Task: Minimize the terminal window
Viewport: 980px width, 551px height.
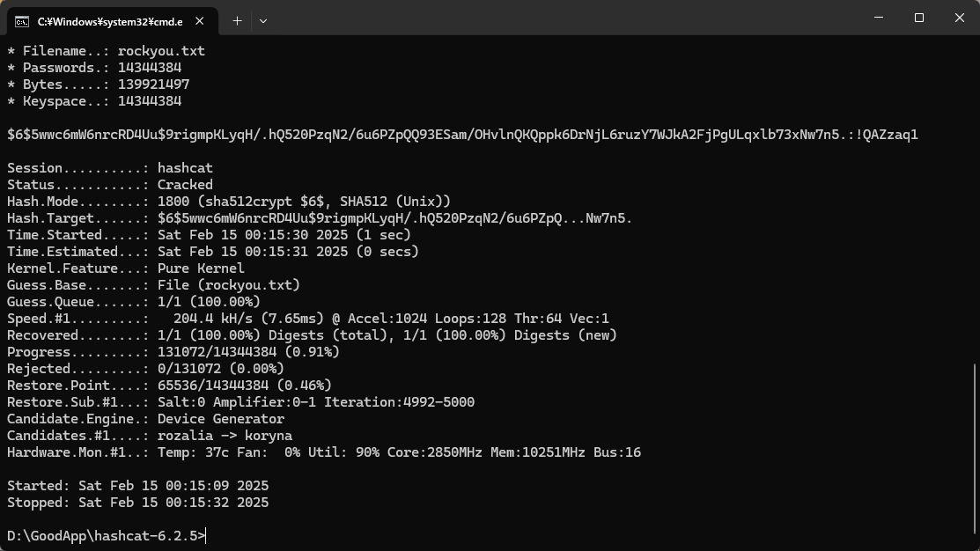Action: coord(878,18)
